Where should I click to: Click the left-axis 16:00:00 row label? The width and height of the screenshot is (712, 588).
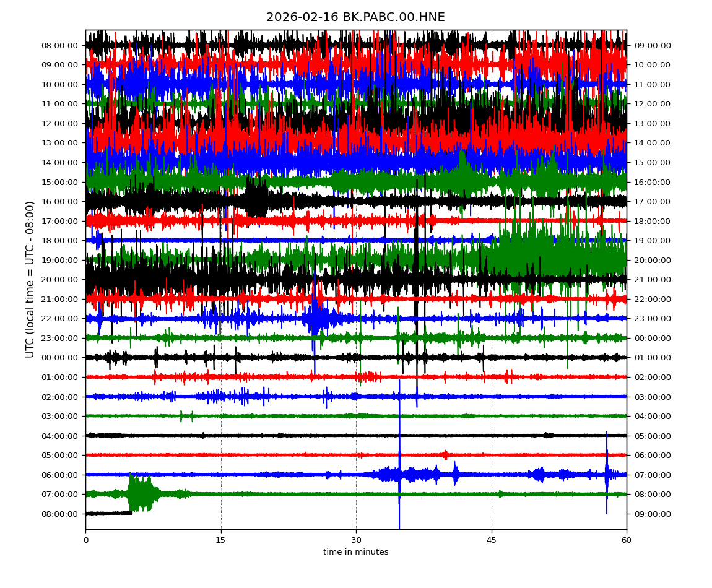[60, 201]
